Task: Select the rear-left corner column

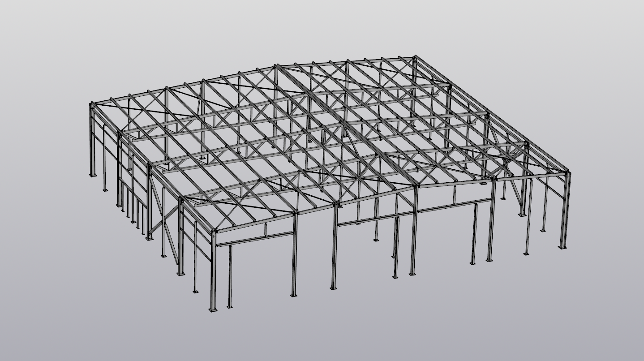Action: click(x=93, y=139)
